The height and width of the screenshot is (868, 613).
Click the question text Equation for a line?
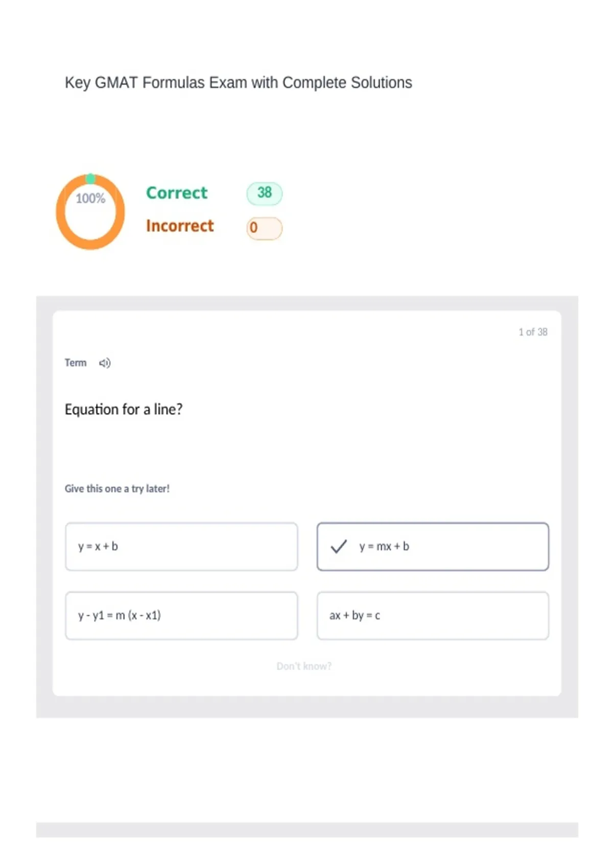coord(124,409)
